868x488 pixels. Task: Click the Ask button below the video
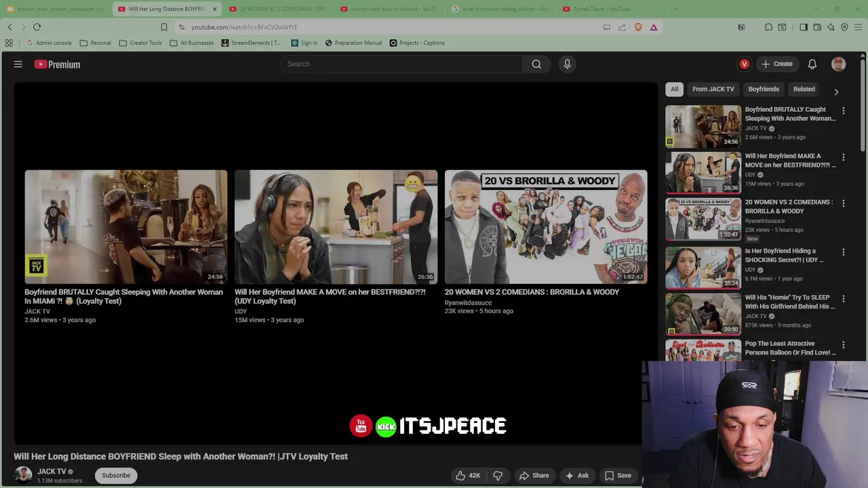point(576,475)
